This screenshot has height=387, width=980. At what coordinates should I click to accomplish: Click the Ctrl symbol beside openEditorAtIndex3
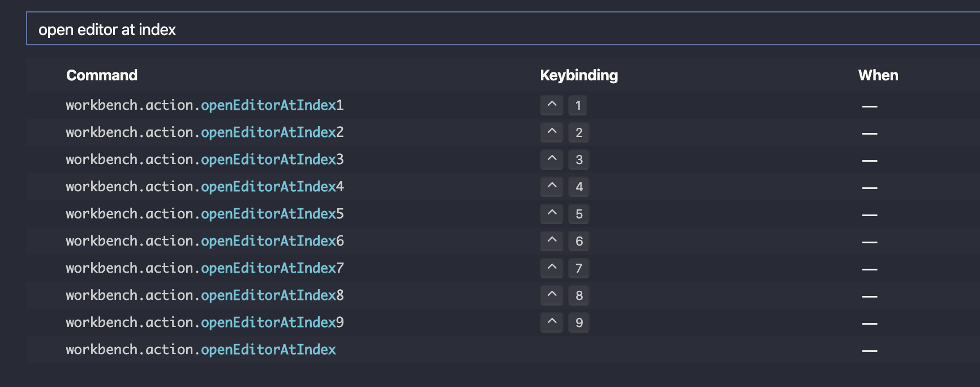pyautogui.click(x=551, y=160)
